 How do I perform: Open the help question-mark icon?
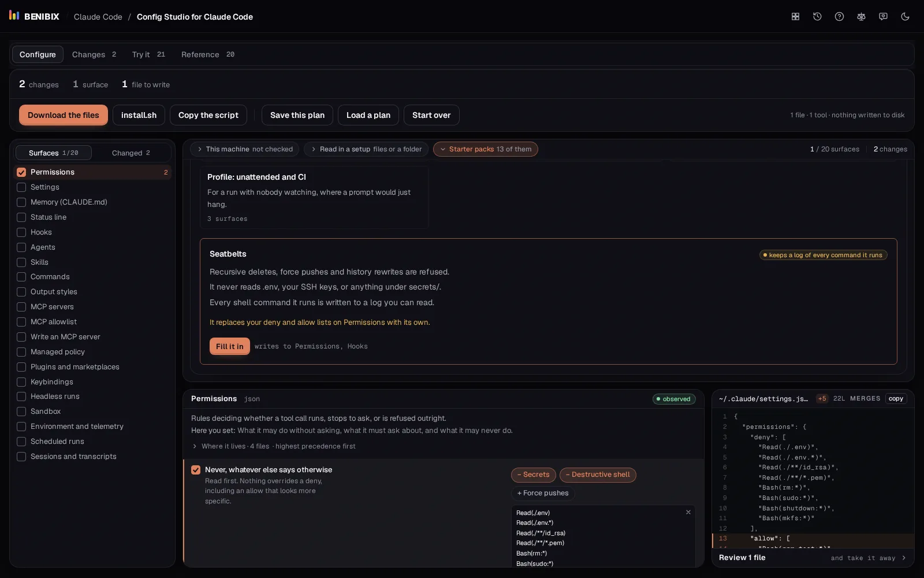[839, 17]
